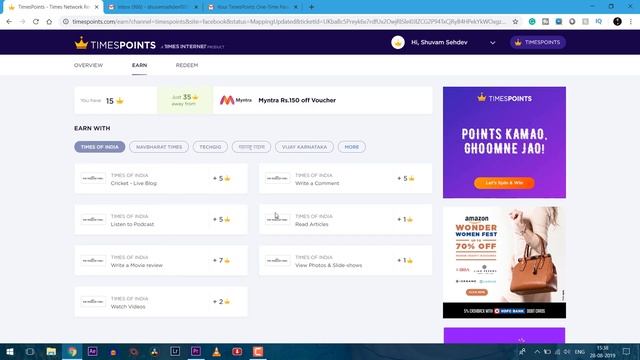Viewport: 640px width, 360px height.
Task: Select the NAVBHARAT TIMES filter chip
Action: [x=159, y=147]
